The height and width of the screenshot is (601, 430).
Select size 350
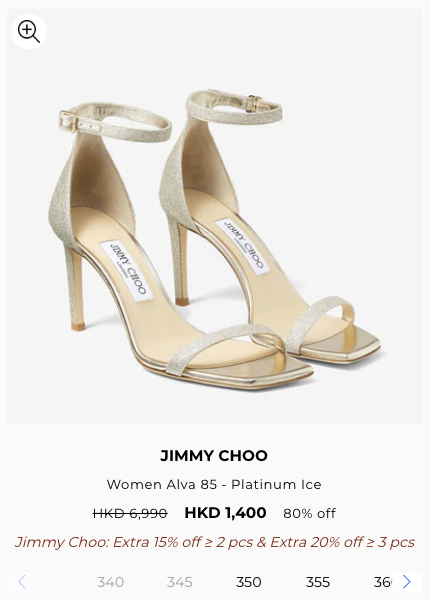(x=248, y=582)
